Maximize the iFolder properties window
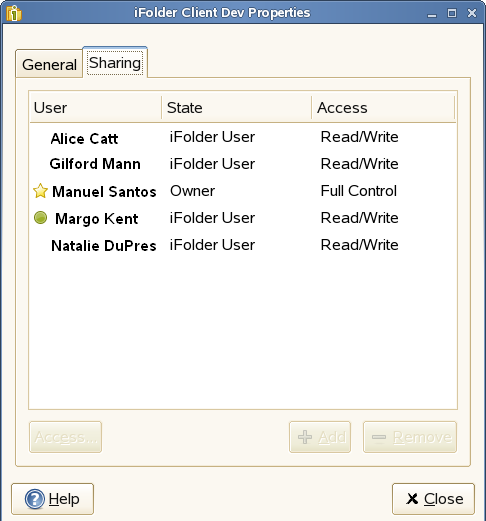The width and height of the screenshot is (486, 521). (452, 13)
